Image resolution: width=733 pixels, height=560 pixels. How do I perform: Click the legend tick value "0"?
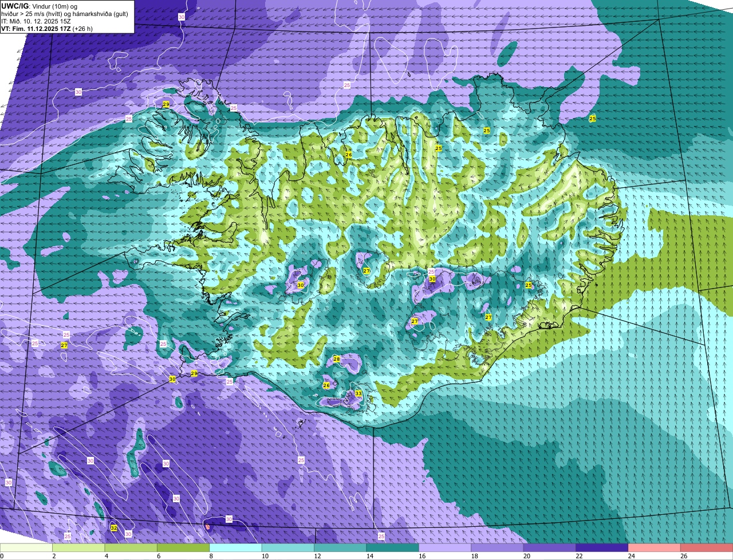(x=2, y=556)
